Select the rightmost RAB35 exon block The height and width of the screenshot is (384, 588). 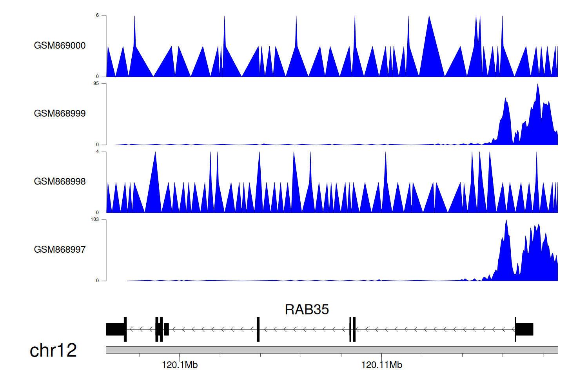(524, 329)
